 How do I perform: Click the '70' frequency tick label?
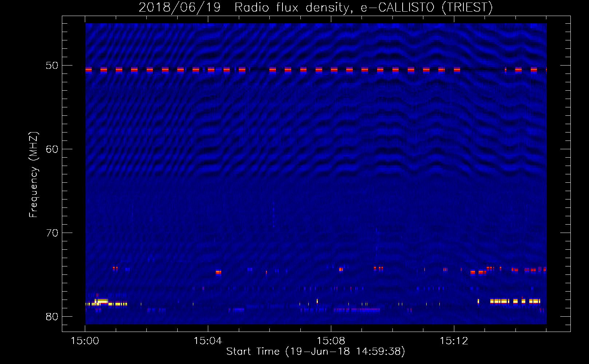pyautogui.click(x=52, y=233)
